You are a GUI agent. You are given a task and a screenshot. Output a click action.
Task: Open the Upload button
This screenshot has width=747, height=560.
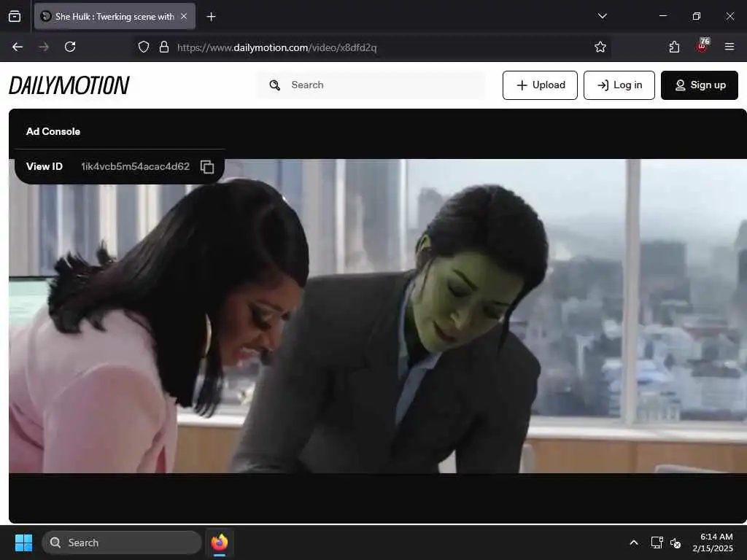coord(540,85)
